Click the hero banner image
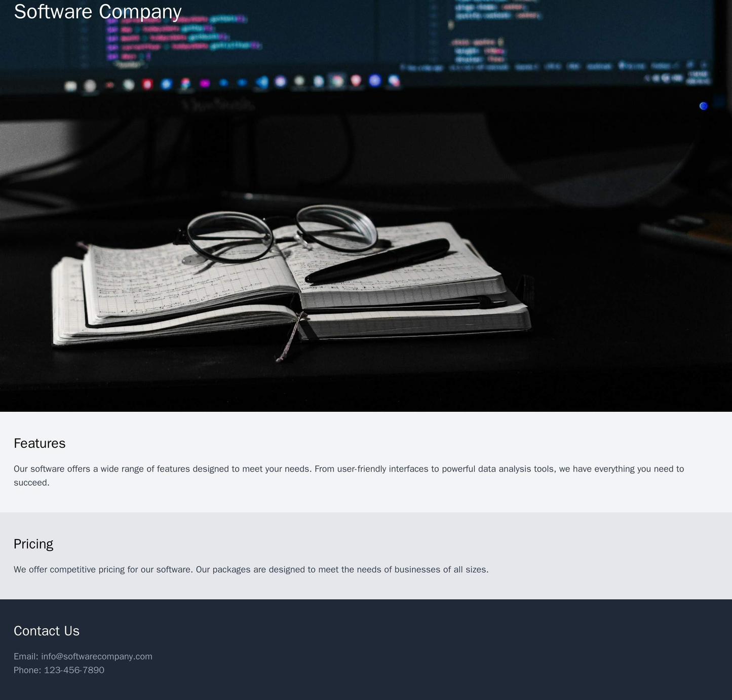Image resolution: width=732 pixels, height=700 pixels. pos(366,203)
